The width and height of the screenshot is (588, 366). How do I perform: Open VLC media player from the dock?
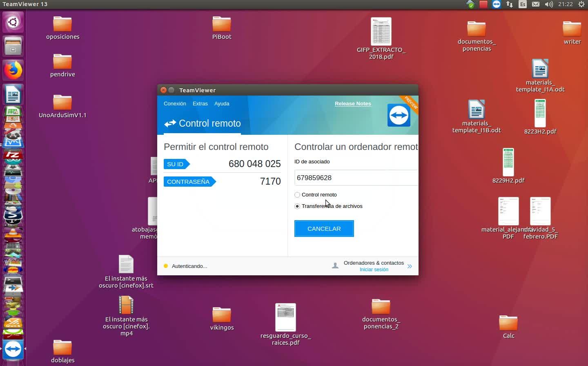coord(13,234)
